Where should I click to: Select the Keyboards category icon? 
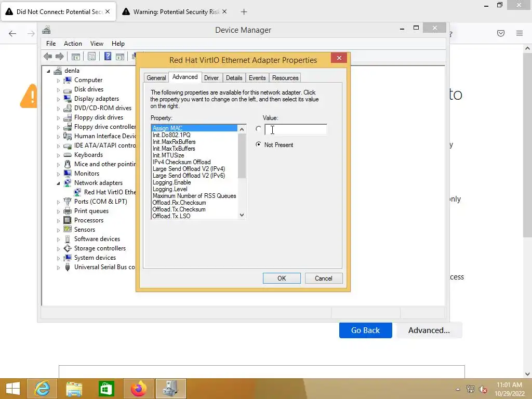(68, 155)
